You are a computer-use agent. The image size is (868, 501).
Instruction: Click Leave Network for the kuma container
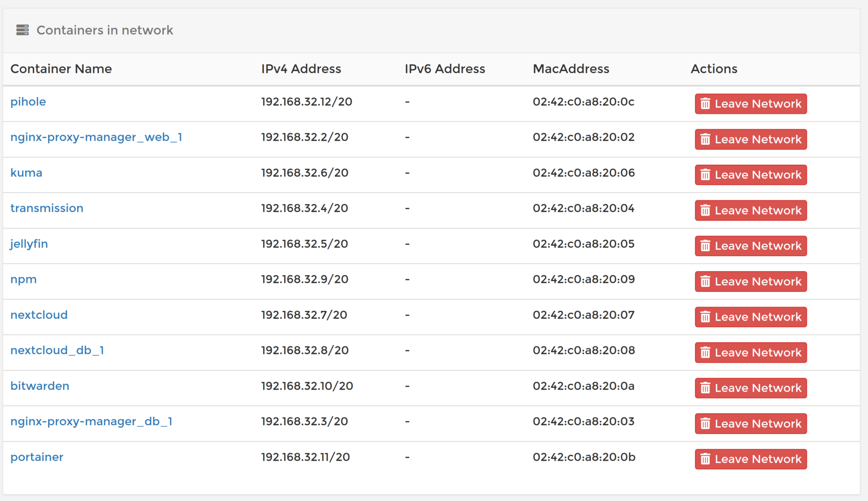tap(751, 175)
